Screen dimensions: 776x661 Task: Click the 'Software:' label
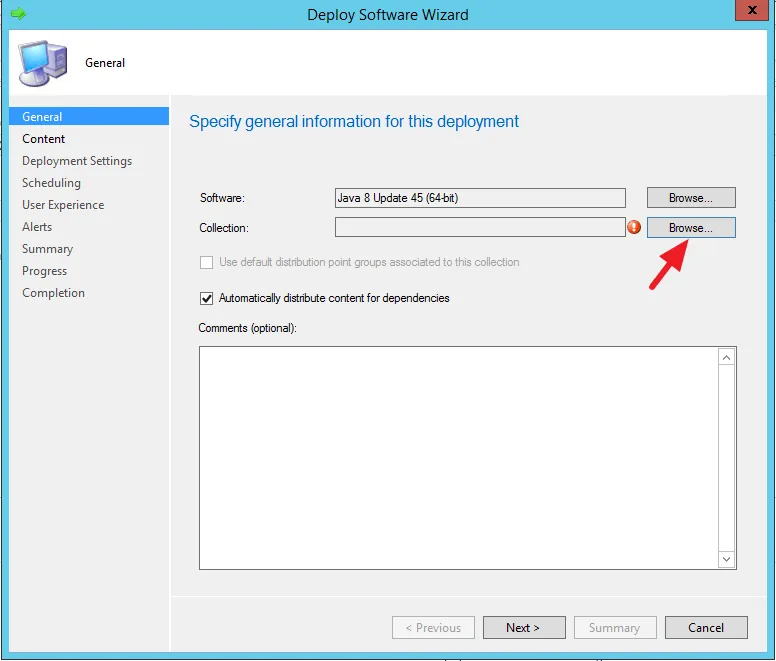222,198
